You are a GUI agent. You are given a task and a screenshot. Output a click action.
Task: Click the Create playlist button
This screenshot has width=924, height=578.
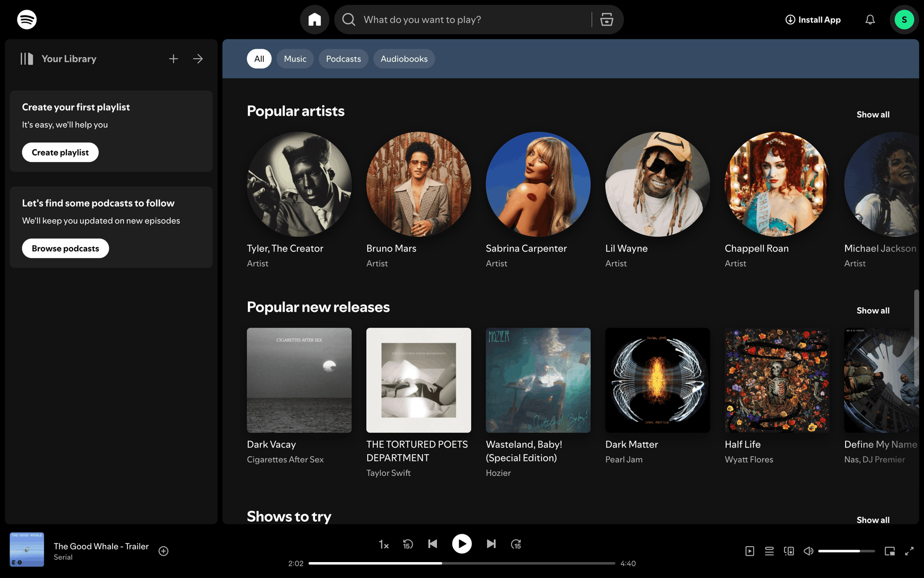[x=60, y=152]
